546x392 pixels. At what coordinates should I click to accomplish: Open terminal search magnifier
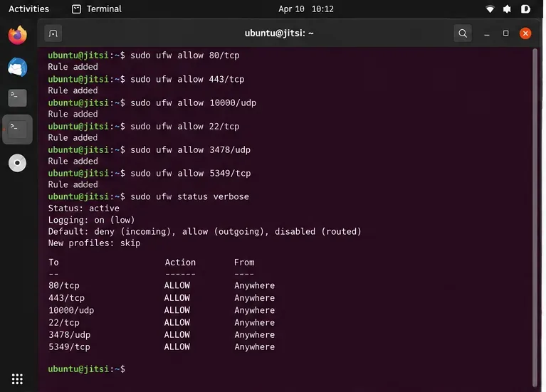463,33
